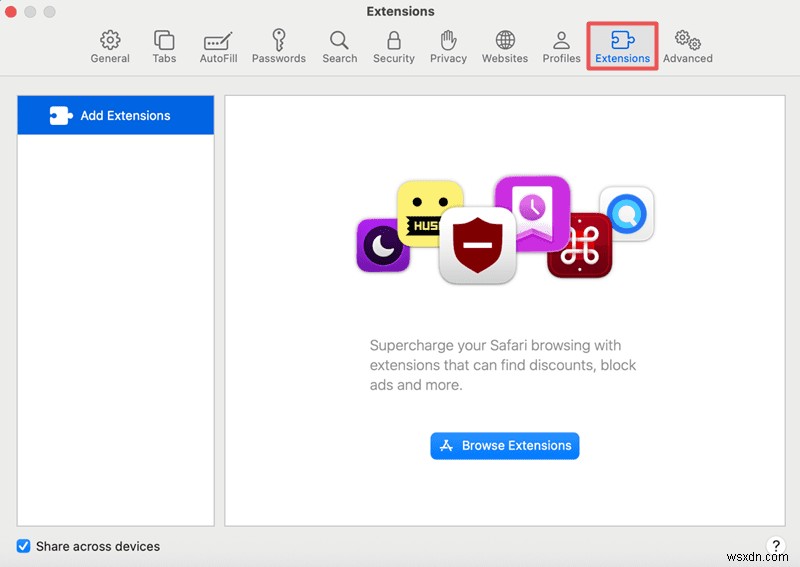The height and width of the screenshot is (567, 800).
Task: Switch to the Privacy hand tab
Action: (448, 46)
